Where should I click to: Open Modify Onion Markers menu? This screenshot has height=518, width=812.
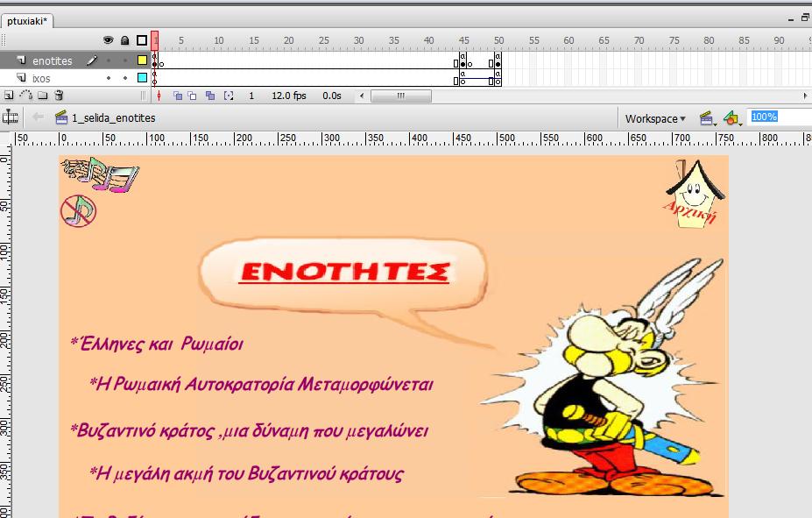[x=229, y=96]
